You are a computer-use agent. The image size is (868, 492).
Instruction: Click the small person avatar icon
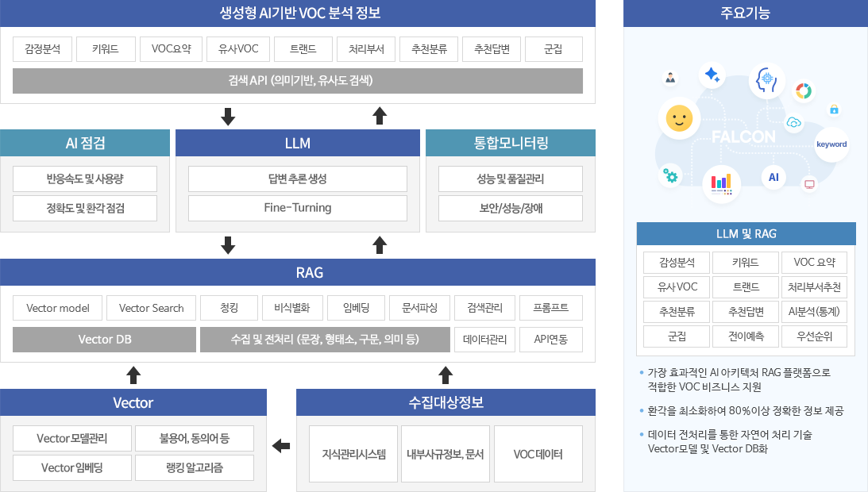tap(670, 78)
